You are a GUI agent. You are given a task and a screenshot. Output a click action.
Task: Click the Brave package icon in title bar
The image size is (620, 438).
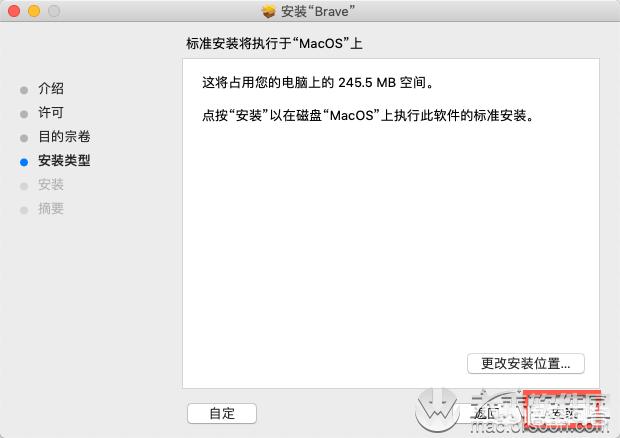coord(269,11)
